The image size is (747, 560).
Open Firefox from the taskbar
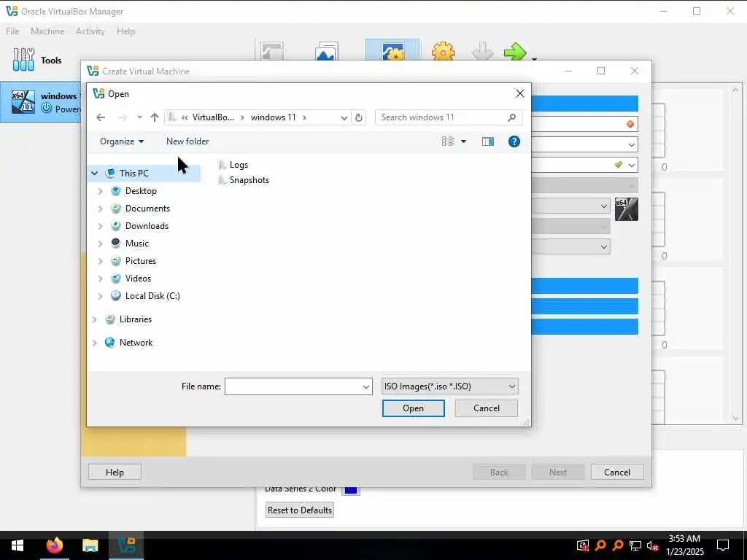click(x=54, y=545)
